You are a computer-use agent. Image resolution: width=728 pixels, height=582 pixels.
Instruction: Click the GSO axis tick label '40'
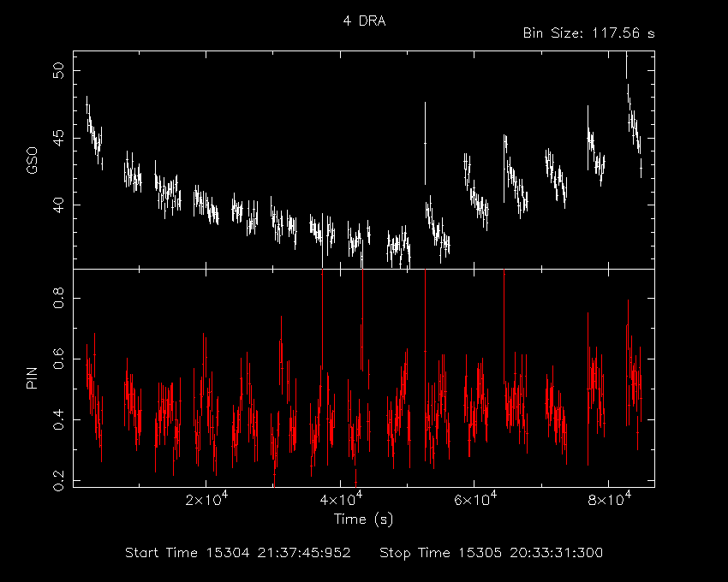[x=59, y=205]
